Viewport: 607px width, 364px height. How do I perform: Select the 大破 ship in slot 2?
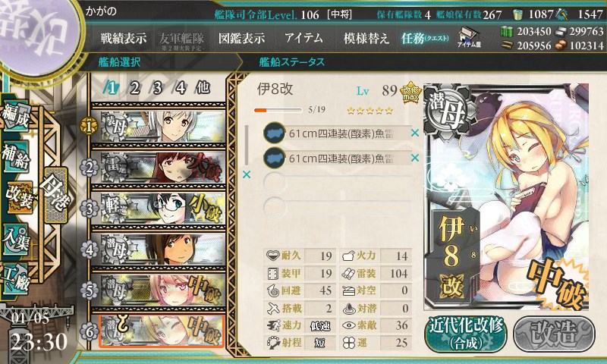[x=159, y=168]
